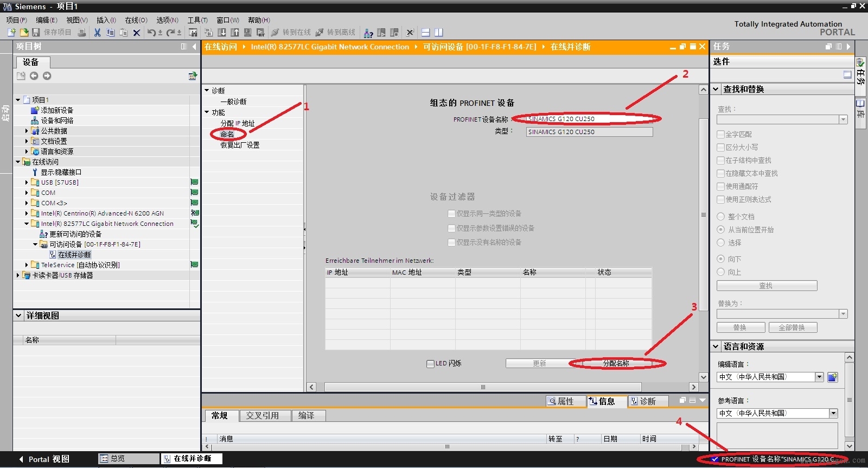Click the Delete X icon in toolbar
Screen dimensions: 868x468
(x=137, y=33)
